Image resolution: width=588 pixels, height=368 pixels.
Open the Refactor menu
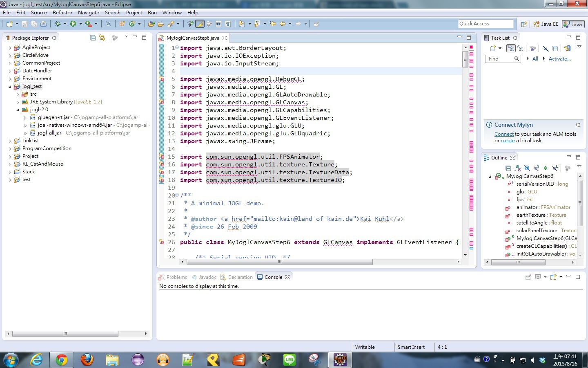click(x=62, y=13)
